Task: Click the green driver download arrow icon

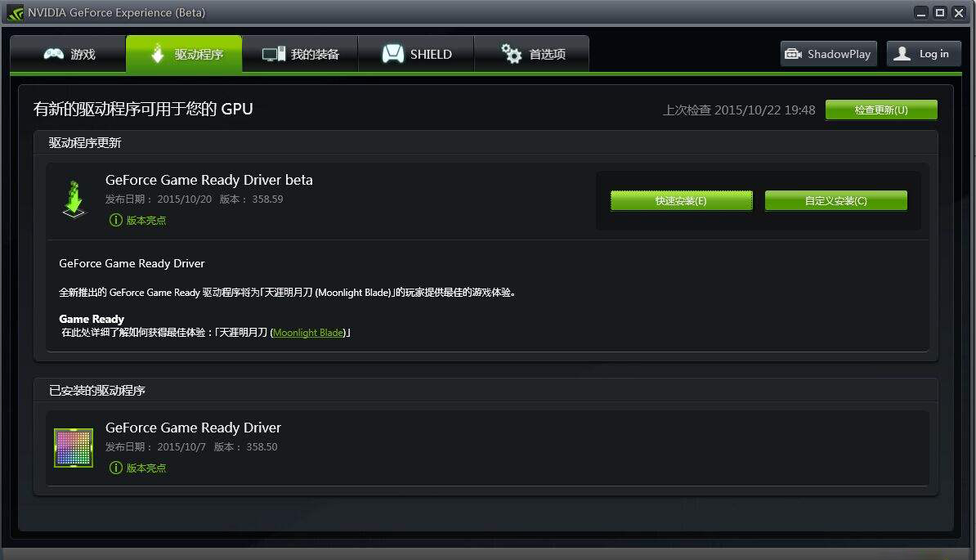Action: (74, 199)
